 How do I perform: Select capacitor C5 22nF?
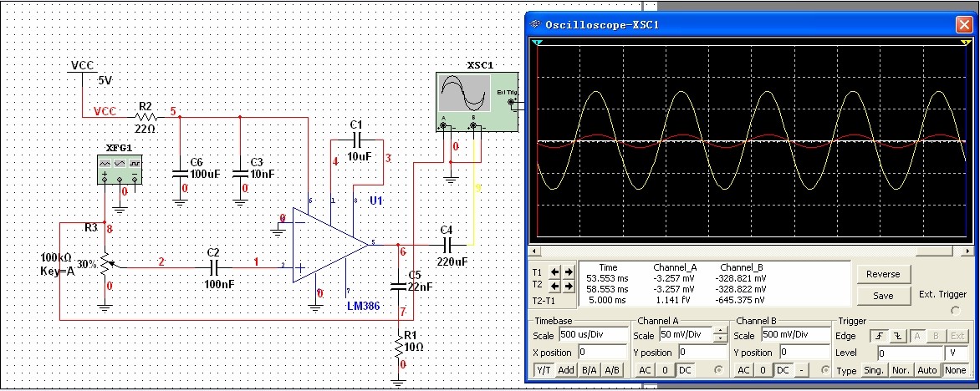click(399, 286)
